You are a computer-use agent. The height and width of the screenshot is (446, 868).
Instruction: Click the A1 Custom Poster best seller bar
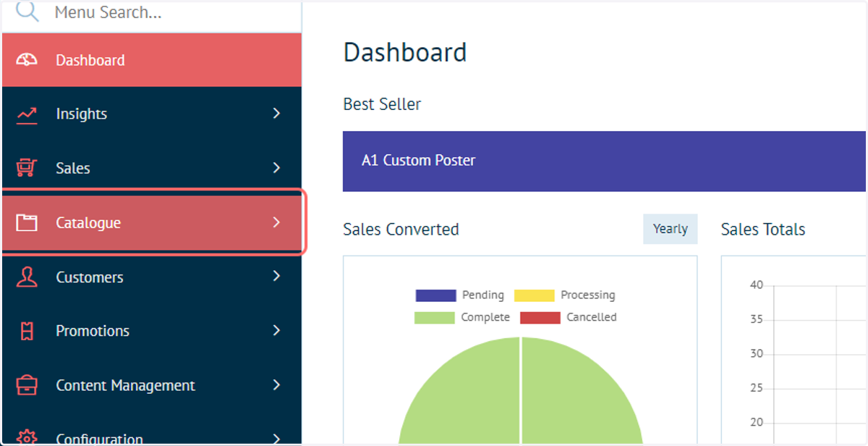coord(605,161)
